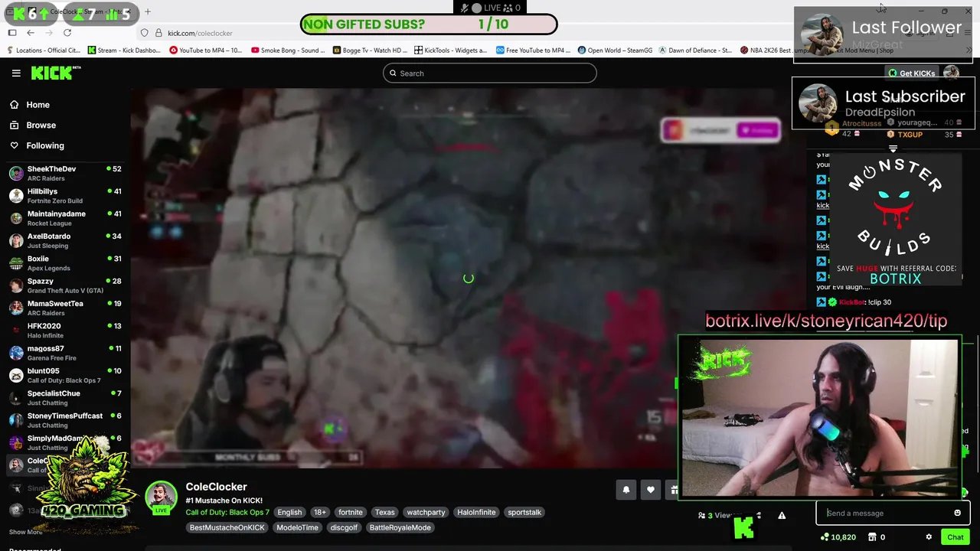The height and width of the screenshot is (551, 980).
Task: Select the HaloInfinite tag
Action: [476, 512]
